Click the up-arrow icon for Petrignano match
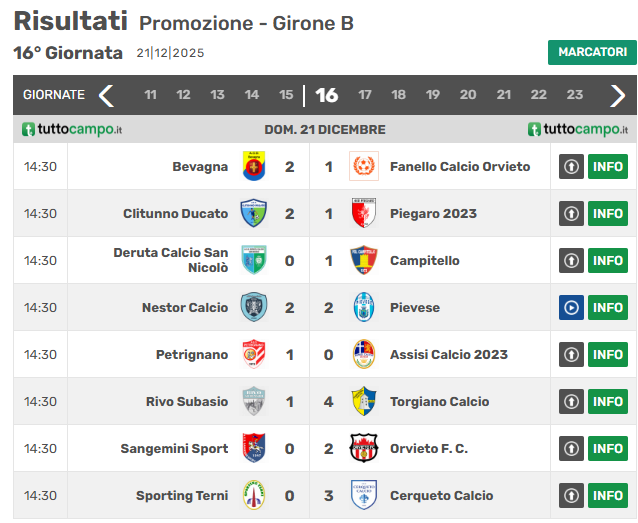The width and height of the screenshot is (638, 523). point(571,354)
